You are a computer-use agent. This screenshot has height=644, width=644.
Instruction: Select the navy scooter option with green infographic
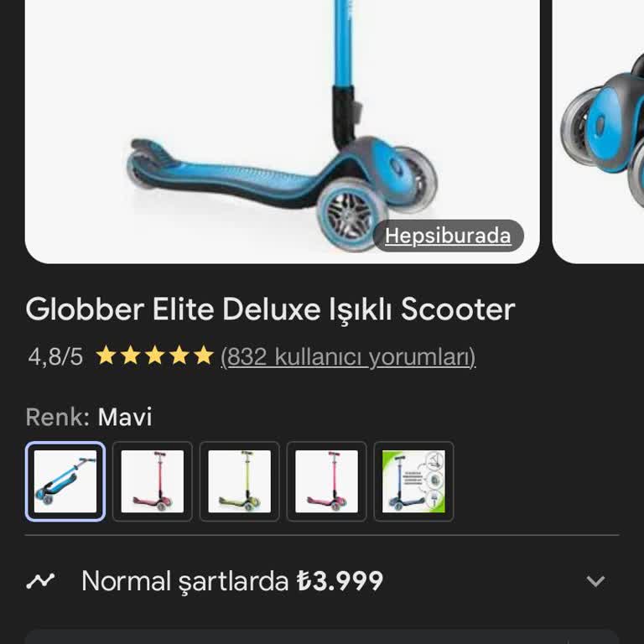(x=413, y=481)
